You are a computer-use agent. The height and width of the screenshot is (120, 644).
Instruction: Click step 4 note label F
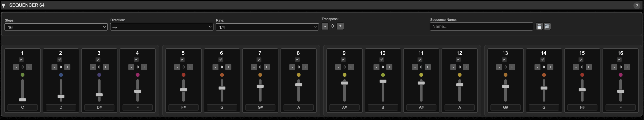(x=138, y=107)
